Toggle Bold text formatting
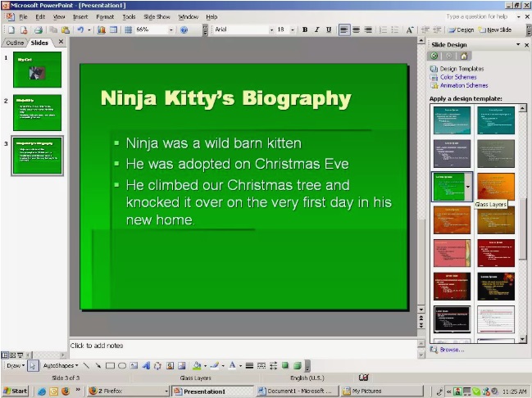The height and width of the screenshot is (398, 532). tap(304, 29)
